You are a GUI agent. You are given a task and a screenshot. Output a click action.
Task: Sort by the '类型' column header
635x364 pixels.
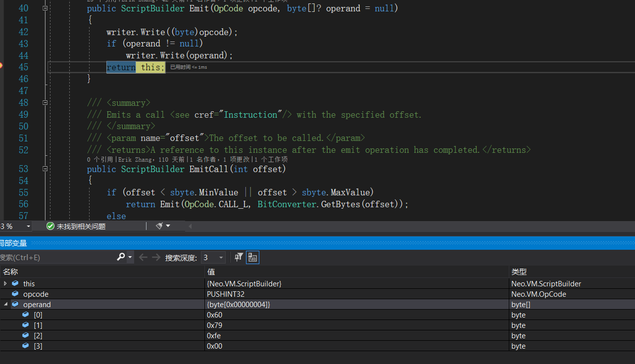(572, 272)
